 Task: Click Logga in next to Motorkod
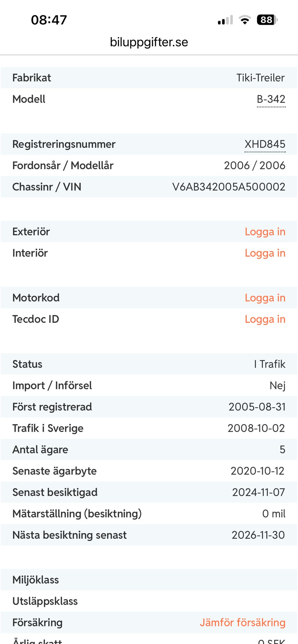265,298
